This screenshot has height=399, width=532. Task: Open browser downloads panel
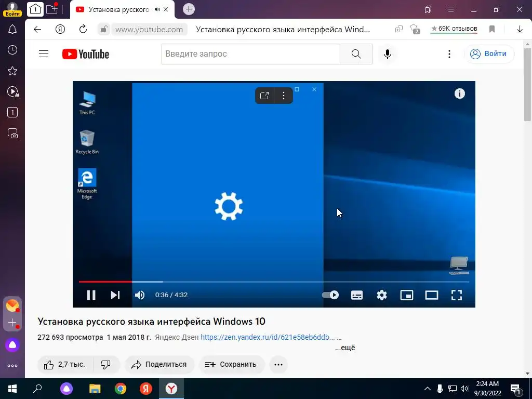pos(520,30)
